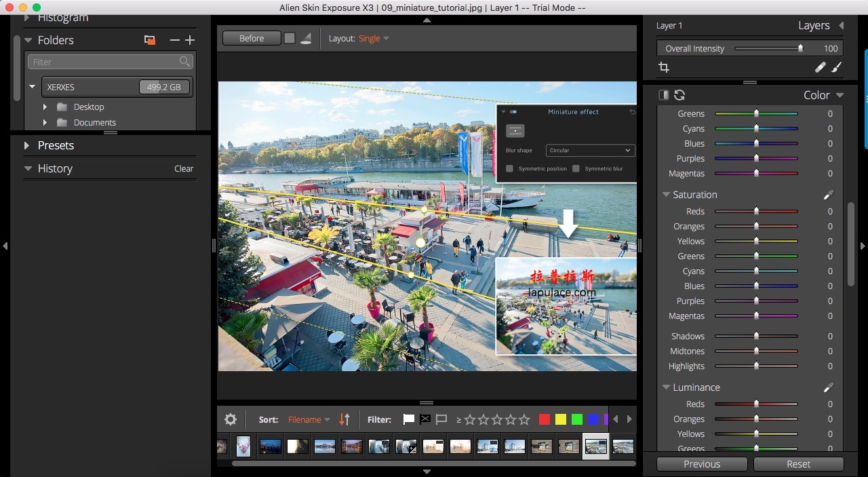
Task: Expand the Desktop folder tree item
Action: (45, 107)
